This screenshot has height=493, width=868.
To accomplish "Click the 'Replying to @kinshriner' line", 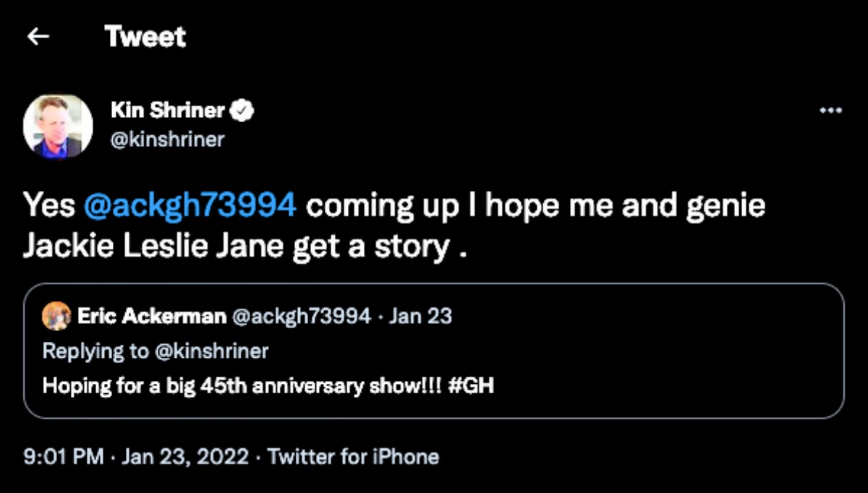I will click(156, 351).
